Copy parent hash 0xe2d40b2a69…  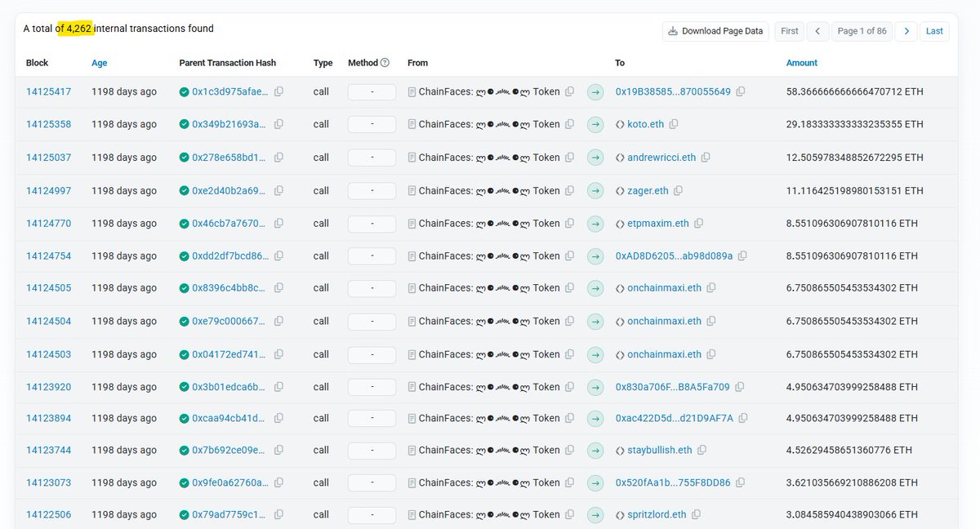tap(278, 191)
